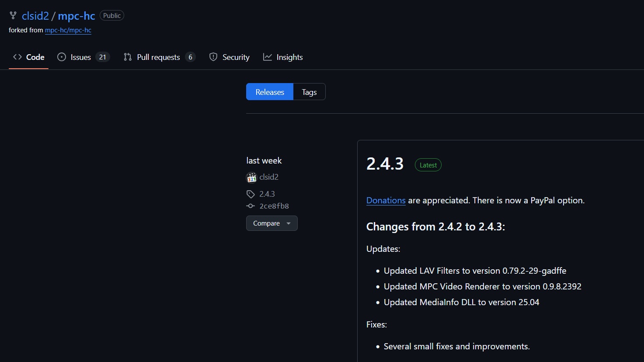Image resolution: width=644 pixels, height=362 pixels.
Task: Open the 2.4.3 tag link
Action: [x=267, y=194]
